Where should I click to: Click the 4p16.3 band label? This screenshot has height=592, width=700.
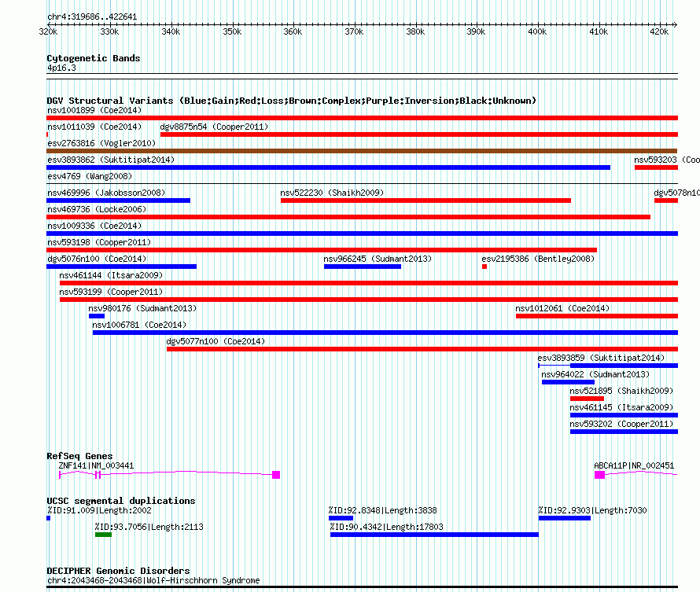click(61, 68)
